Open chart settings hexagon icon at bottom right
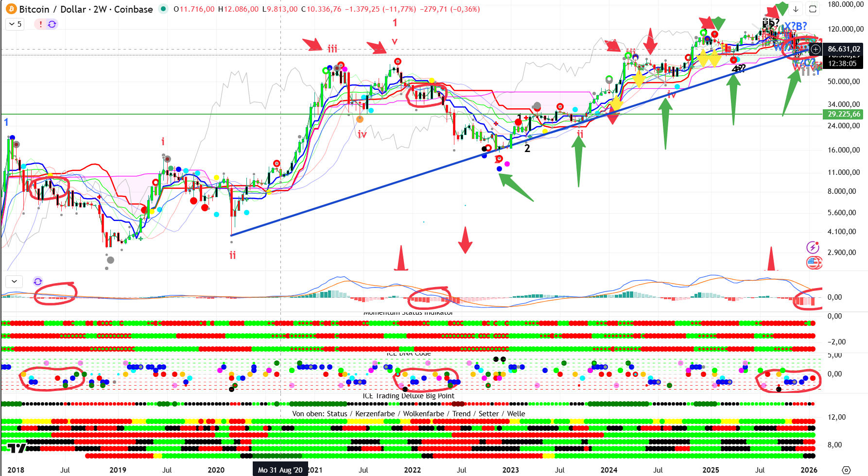868x476 pixels. (x=846, y=470)
